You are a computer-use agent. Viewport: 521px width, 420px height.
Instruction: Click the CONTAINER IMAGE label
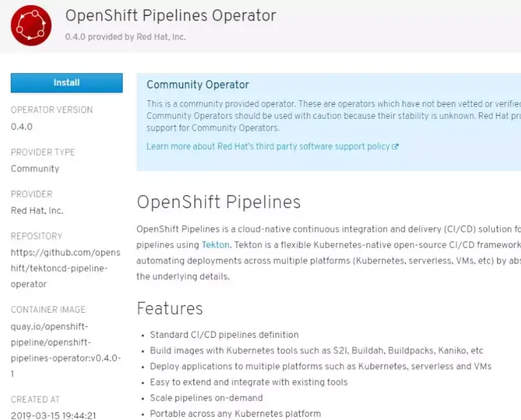(x=48, y=310)
